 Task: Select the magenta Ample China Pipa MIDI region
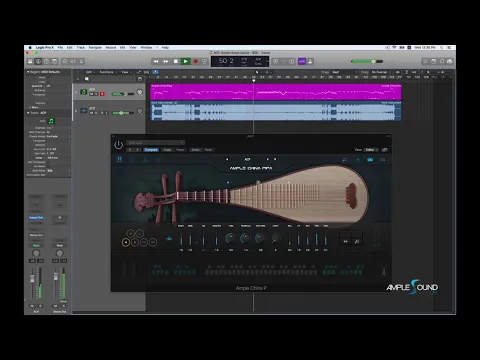tap(276, 92)
